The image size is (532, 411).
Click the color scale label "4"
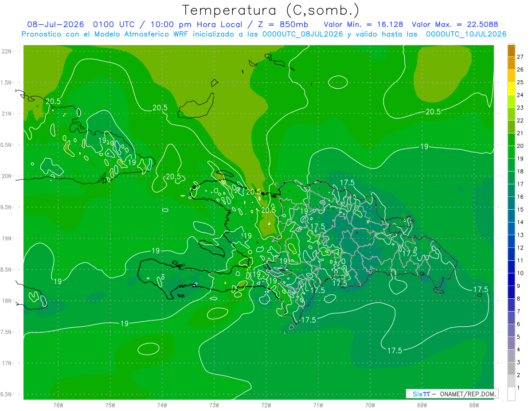[x=519, y=350]
